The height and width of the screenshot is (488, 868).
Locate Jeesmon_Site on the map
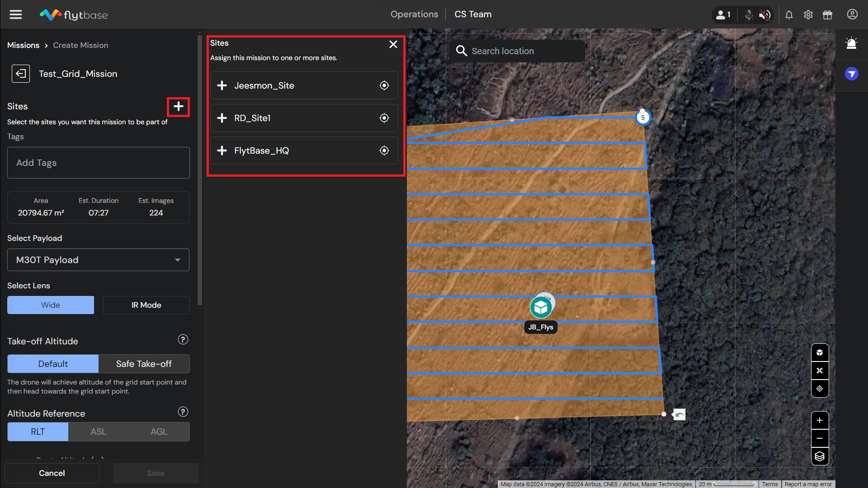384,85
